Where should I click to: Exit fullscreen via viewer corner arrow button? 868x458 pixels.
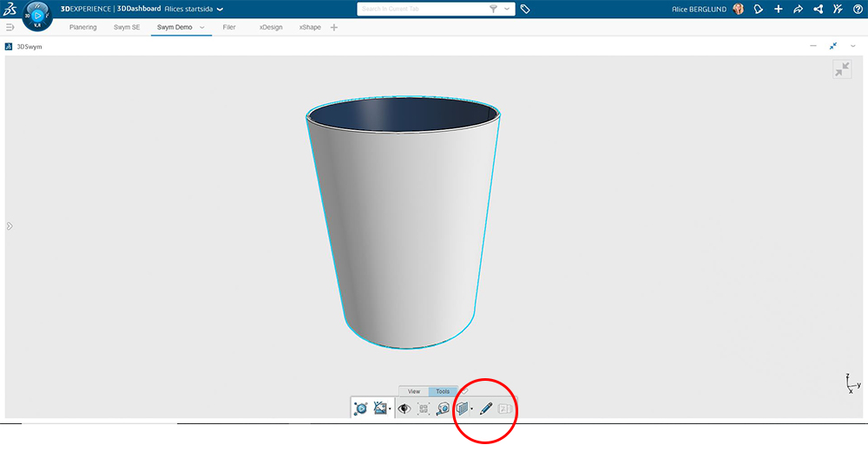[x=842, y=70]
